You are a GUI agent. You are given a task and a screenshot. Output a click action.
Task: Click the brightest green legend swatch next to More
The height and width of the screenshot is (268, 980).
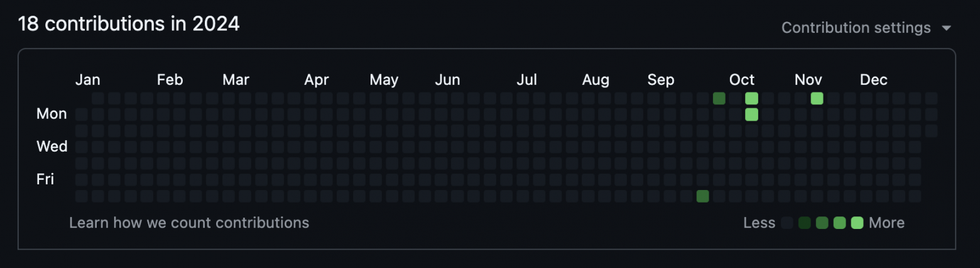[857, 223]
